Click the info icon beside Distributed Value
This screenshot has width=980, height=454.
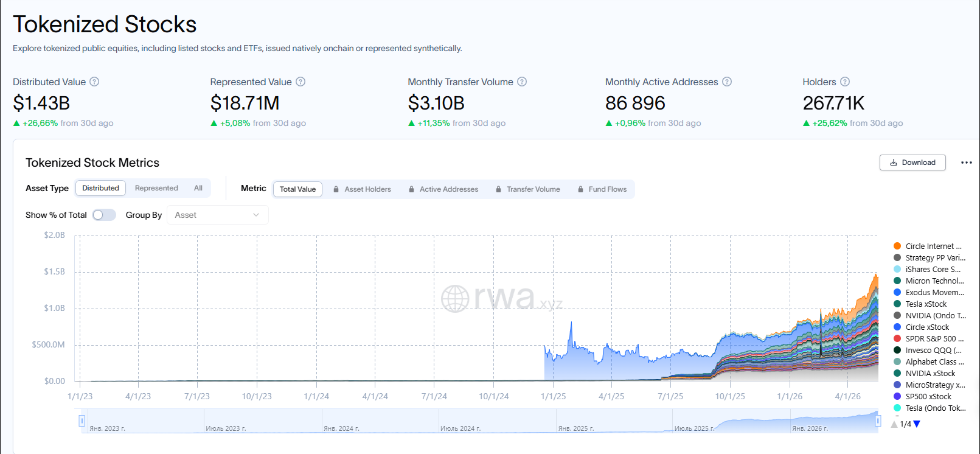(x=94, y=82)
